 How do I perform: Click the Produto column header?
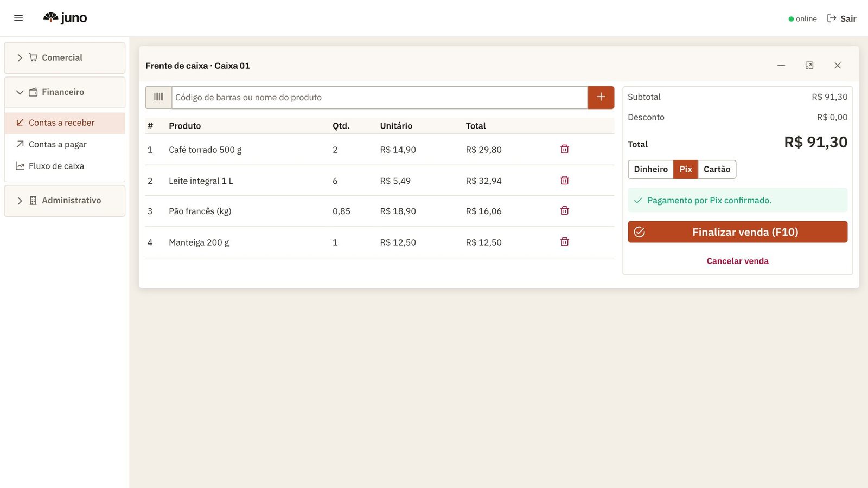coord(185,126)
